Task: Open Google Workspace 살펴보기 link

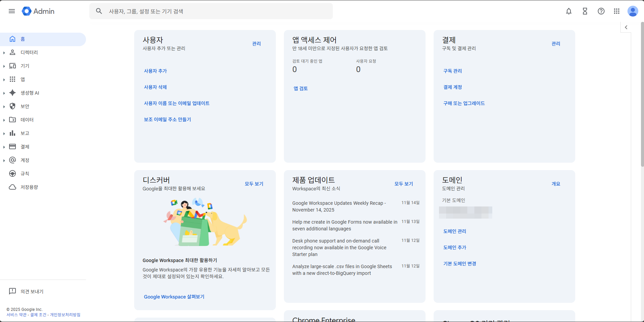Action: pyautogui.click(x=174, y=297)
